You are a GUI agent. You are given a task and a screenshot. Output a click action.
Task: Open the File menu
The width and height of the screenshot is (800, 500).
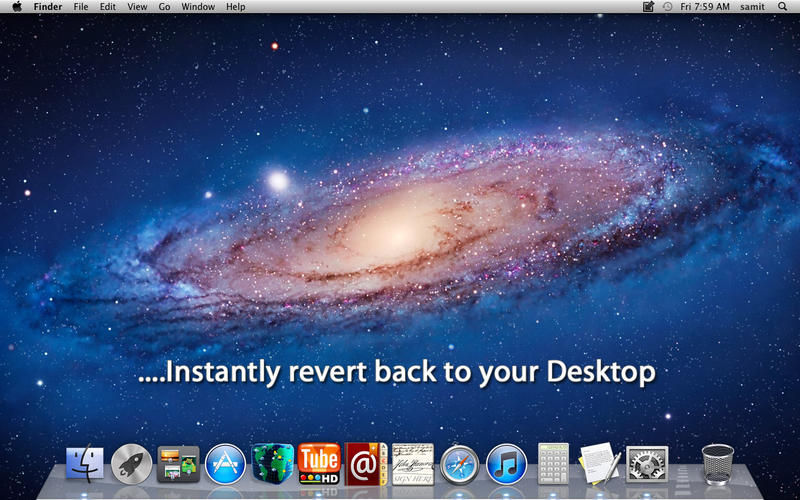81,7
